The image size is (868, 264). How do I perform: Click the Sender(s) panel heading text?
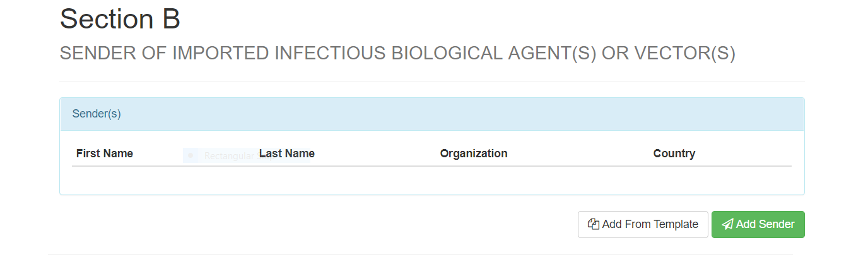coord(97,114)
